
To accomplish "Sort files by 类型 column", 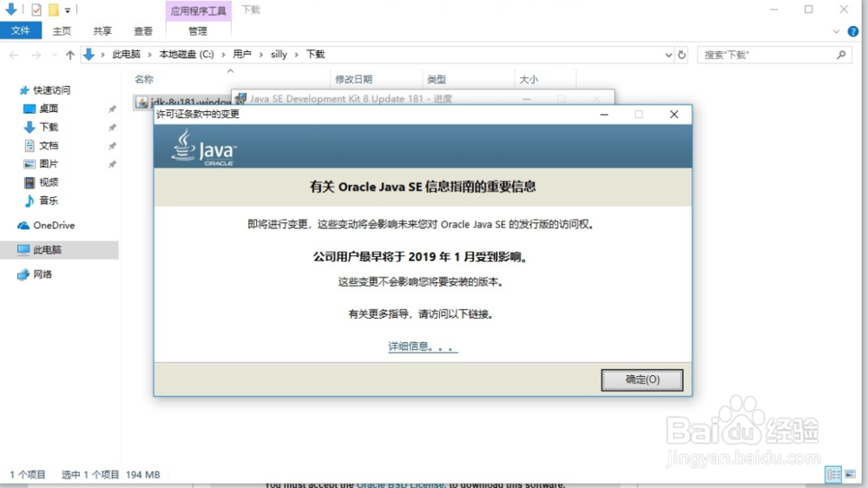I will pyautogui.click(x=437, y=79).
